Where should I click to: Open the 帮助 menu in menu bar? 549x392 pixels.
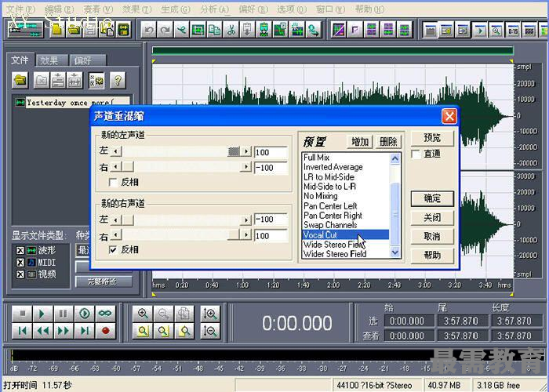(369, 9)
